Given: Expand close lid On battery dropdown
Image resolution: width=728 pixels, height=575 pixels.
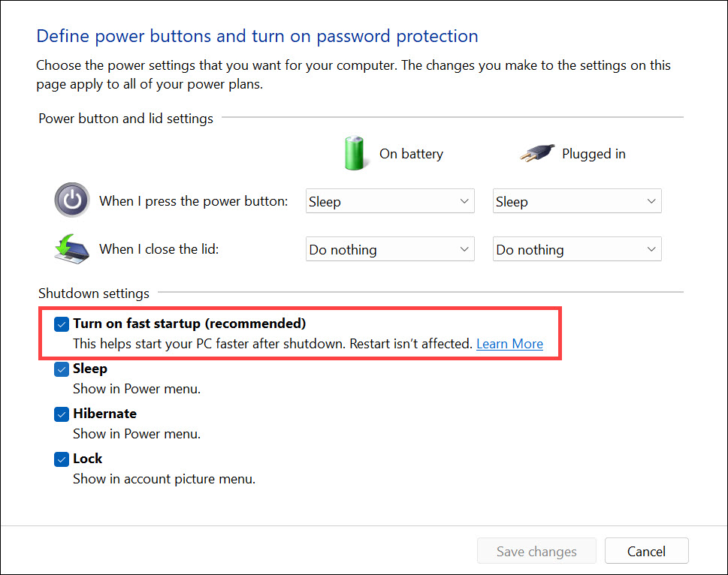Looking at the screenshot, I should [390, 250].
